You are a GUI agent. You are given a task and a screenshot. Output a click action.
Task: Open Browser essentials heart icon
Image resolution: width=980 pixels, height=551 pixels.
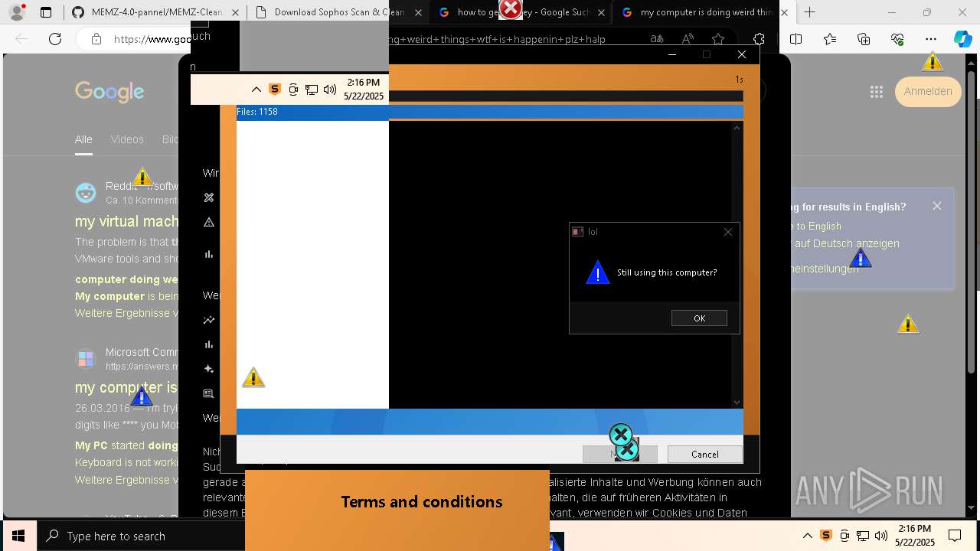pyautogui.click(x=897, y=39)
